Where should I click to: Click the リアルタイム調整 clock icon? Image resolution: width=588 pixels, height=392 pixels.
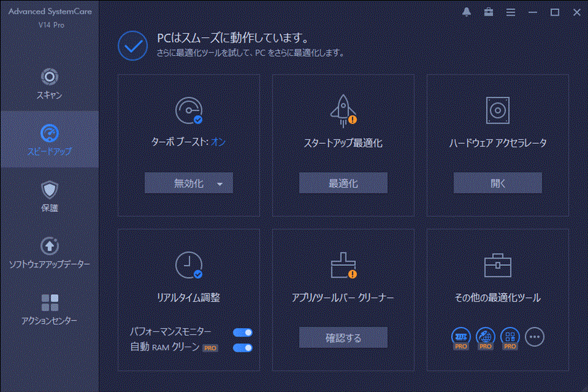(x=189, y=265)
